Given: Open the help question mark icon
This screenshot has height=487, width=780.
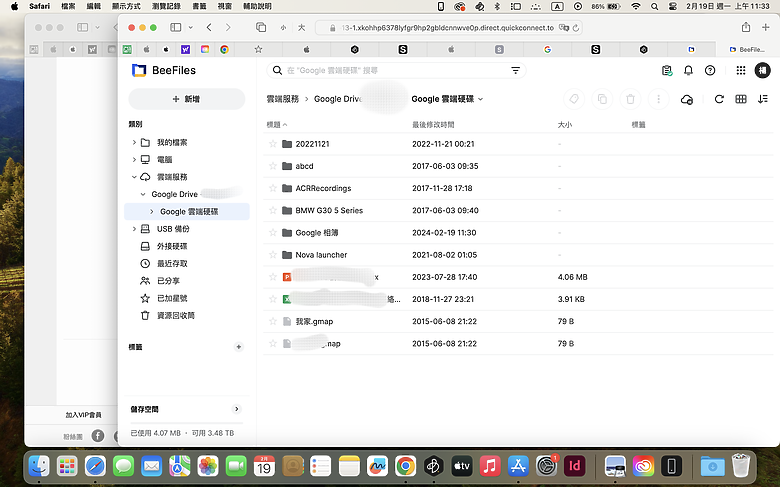Looking at the screenshot, I should [710, 71].
